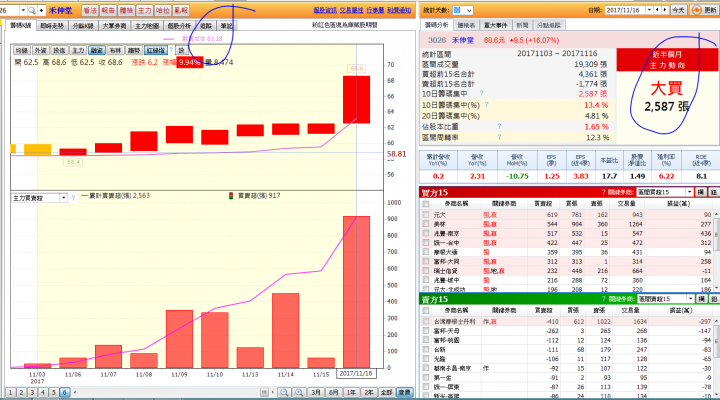Open the 主力買賣超 indicator dropdown

pyautogui.click(x=63, y=198)
